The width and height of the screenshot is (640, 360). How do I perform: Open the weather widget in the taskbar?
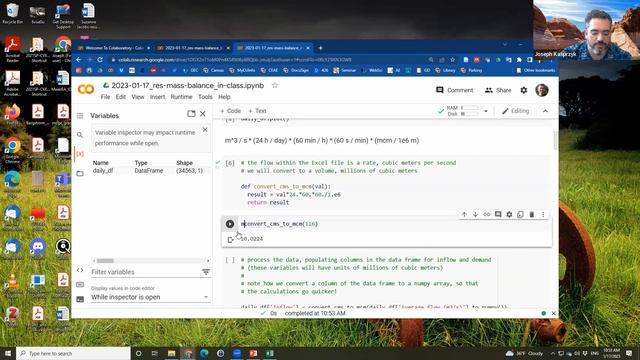524,353
